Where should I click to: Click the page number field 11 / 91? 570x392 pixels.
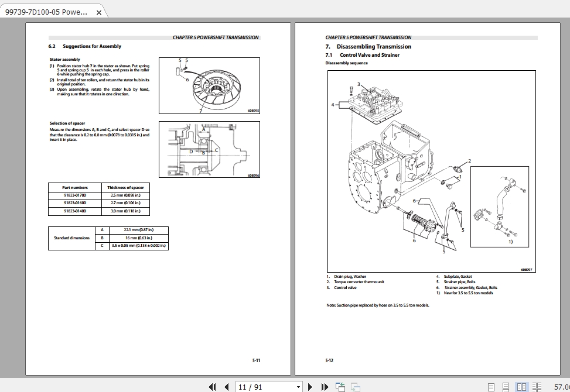click(265, 387)
